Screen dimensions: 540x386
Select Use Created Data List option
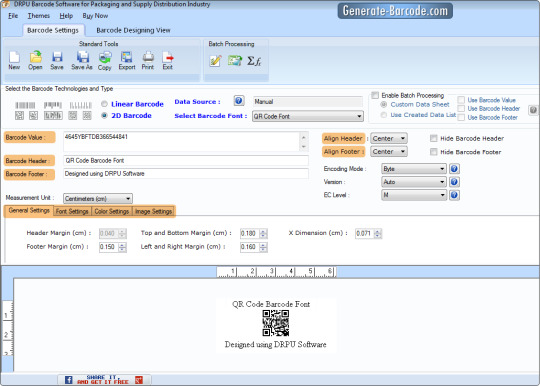click(384, 115)
